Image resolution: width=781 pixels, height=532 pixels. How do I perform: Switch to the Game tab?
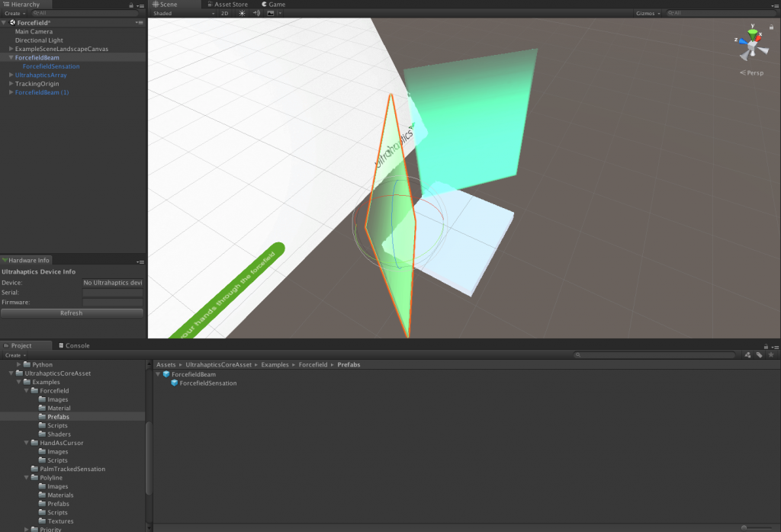tap(274, 5)
